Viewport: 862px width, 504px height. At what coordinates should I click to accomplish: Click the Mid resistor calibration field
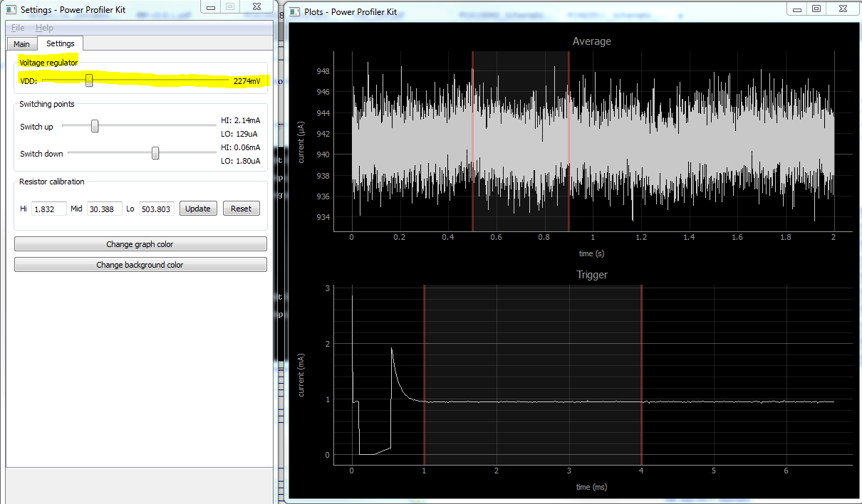(x=105, y=209)
